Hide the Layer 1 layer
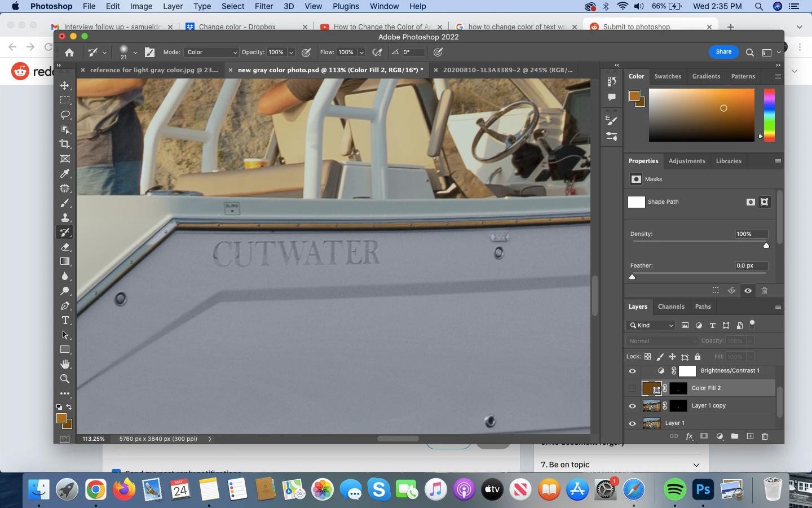 pyautogui.click(x=632, y=423)
